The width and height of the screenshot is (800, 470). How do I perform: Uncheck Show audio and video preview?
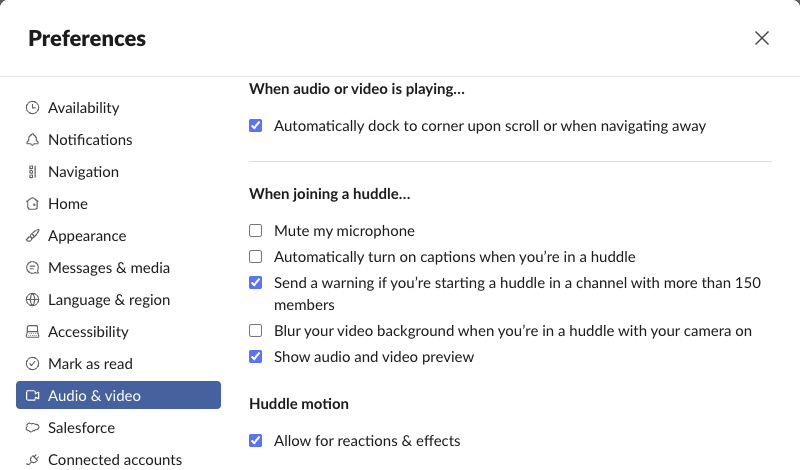[256, 357]
